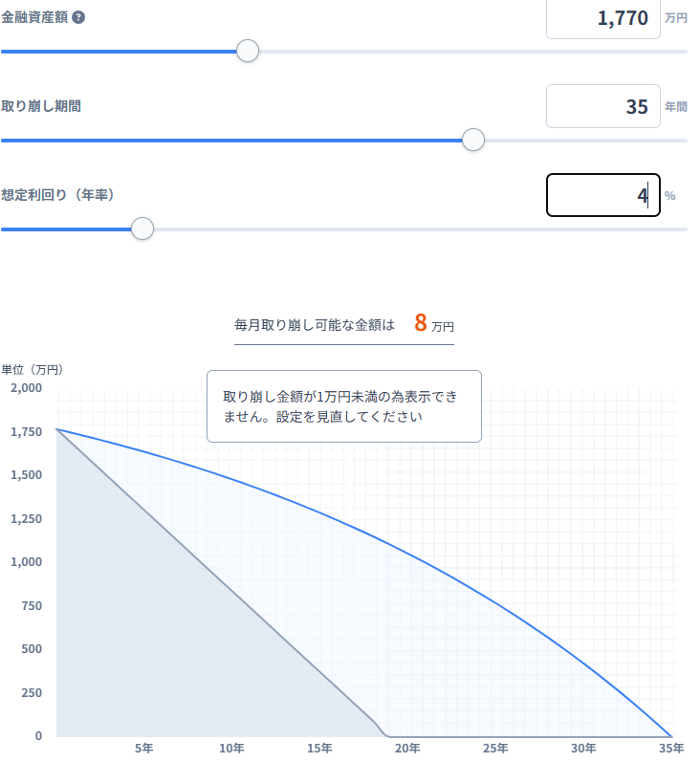This screenshot has width=700, height=762.
Task: Click the 1,750 label on y-axis
Action: [26, 431]
